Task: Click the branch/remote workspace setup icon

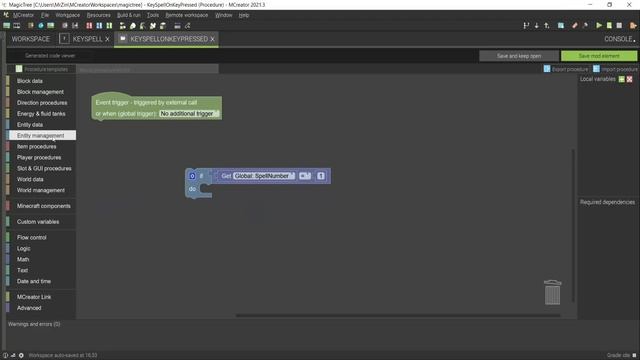Action: click(526, 25)
